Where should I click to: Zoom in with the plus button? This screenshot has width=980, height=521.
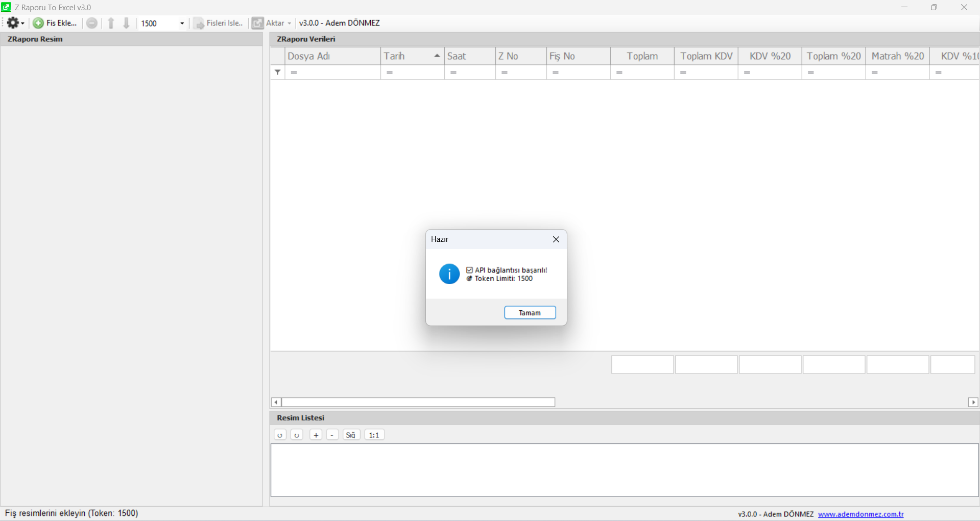click(x=316, y=435)
